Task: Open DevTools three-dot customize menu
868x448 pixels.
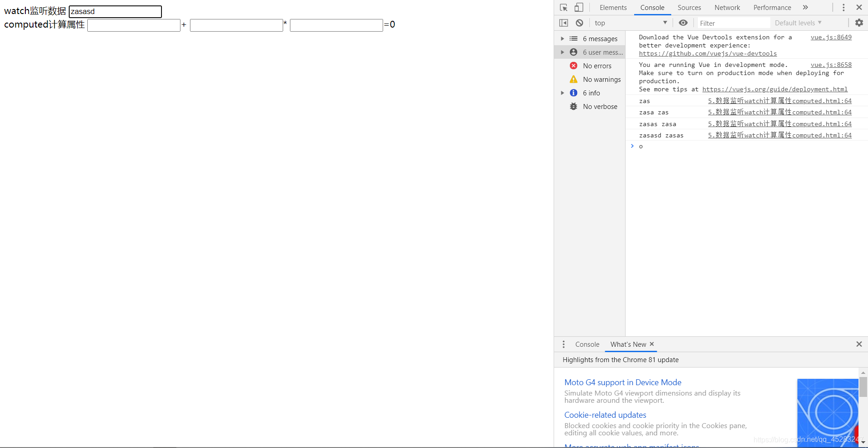Action: (x=844, y=8)
